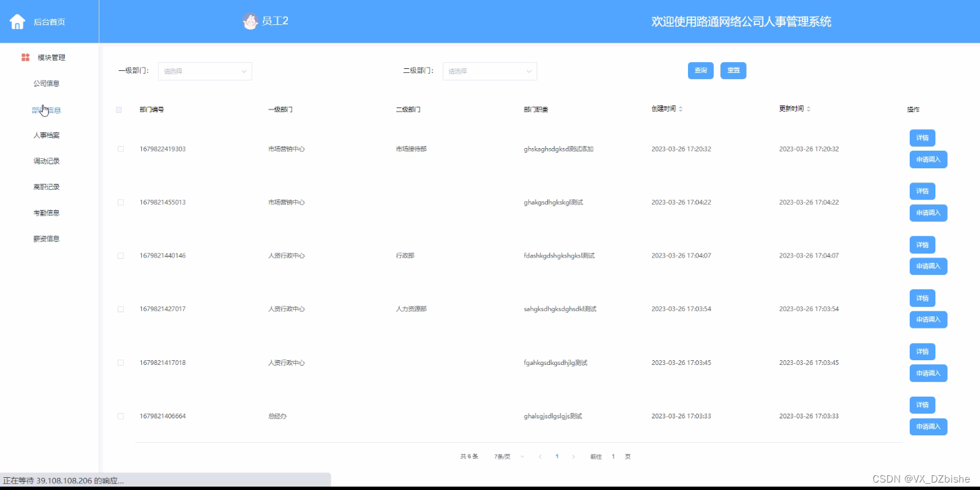Click the 市场接待部 cell
The image size is (980, 490).
click(x=411, y=149)
